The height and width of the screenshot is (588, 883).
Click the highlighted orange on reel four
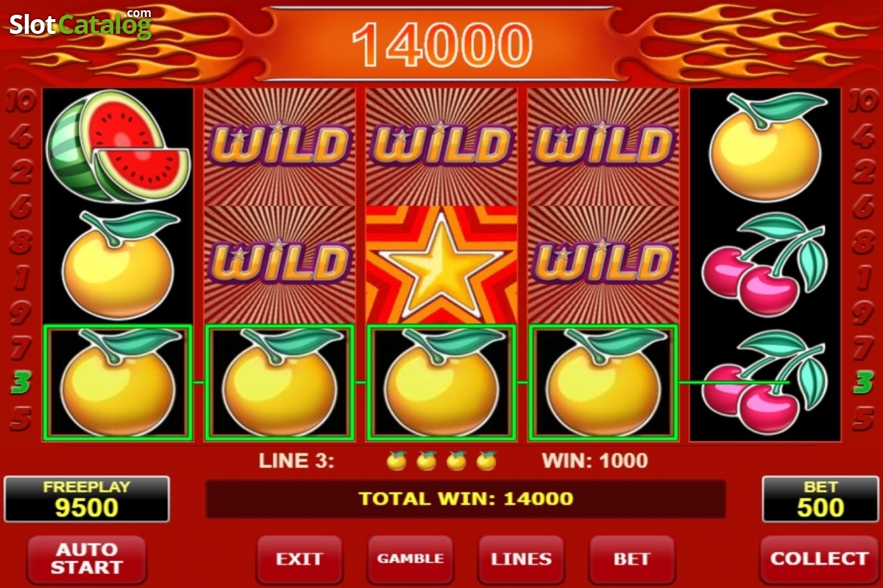603,383
